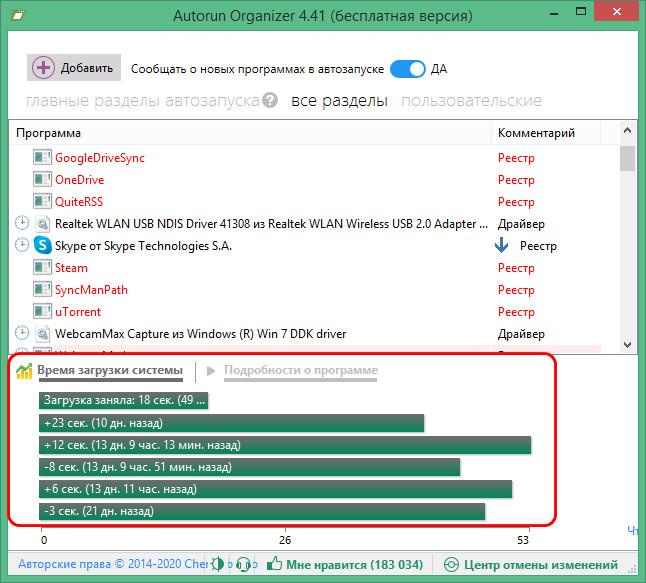
Task: Select SyncManPath row text
Action: point(91,290)
